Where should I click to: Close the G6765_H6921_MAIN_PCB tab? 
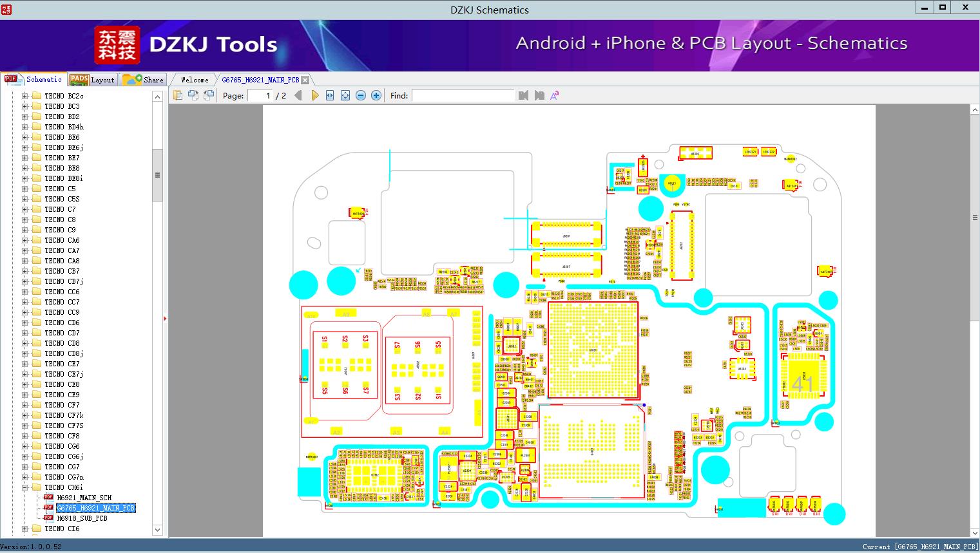click(305, 80)
